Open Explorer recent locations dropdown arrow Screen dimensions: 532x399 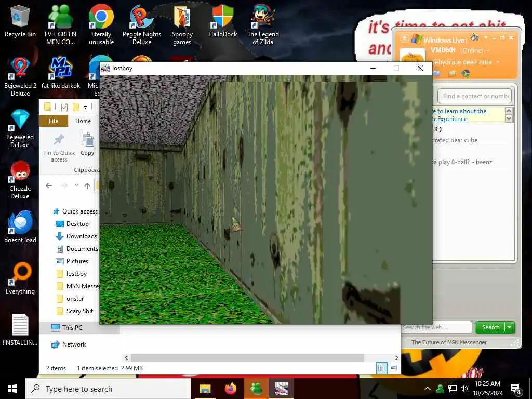click(77, 185)
